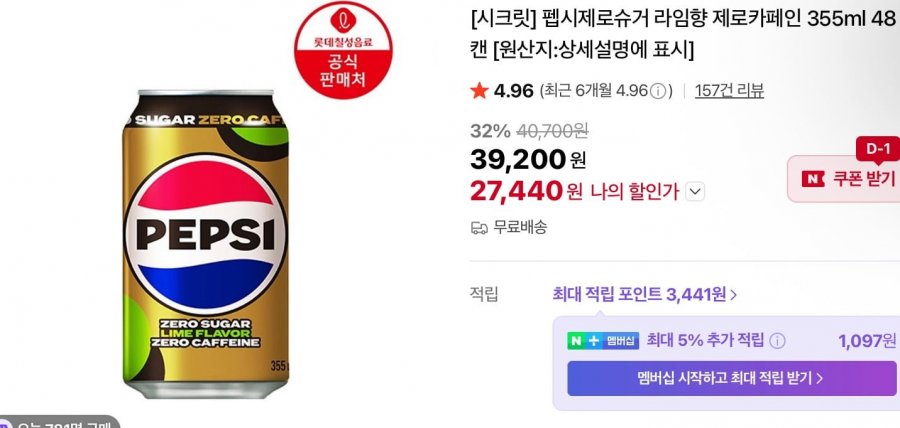Click the 무료배송 delivery truck icon

pyautogui.click(x=479, y=227)
